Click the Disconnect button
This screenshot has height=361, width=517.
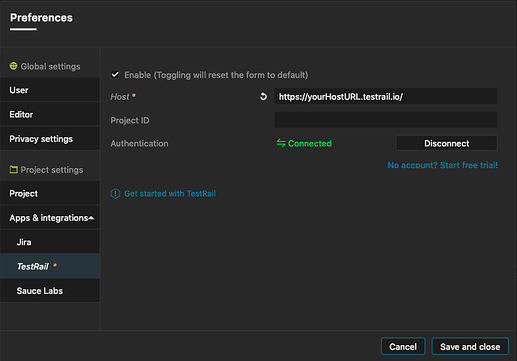(446, 143)
